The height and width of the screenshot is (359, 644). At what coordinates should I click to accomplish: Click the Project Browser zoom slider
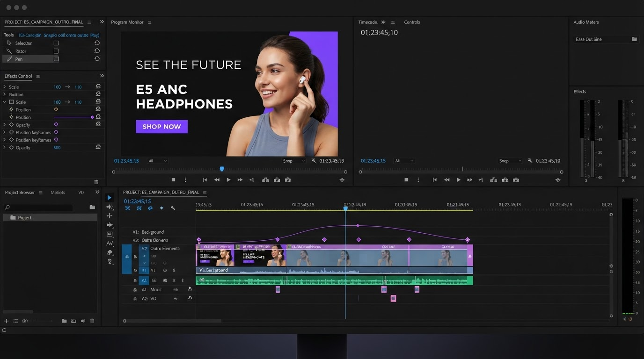point(42,321)
